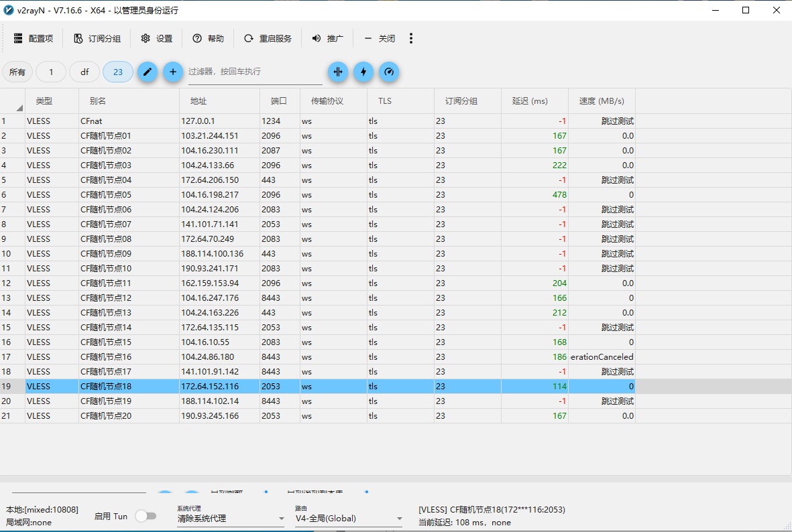The width and height of the screenshot is (792, 532).
Task: Switch to the df group tab
Action: tap(84, 72)
